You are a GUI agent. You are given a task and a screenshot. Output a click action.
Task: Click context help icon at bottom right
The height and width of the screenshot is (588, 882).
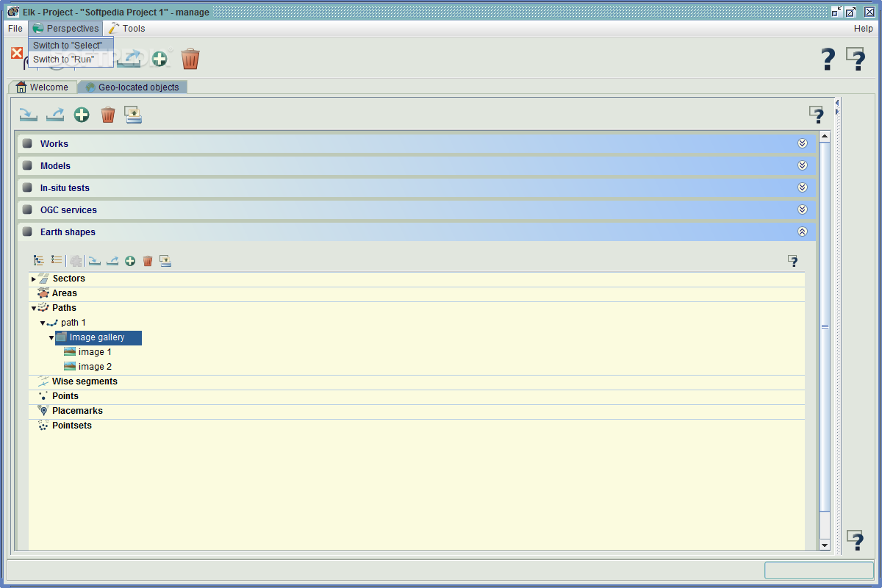855,540
